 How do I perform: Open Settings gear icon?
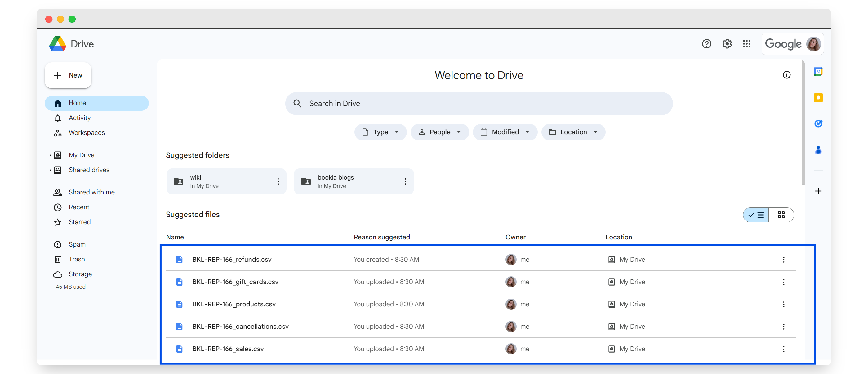pos(727,44)
